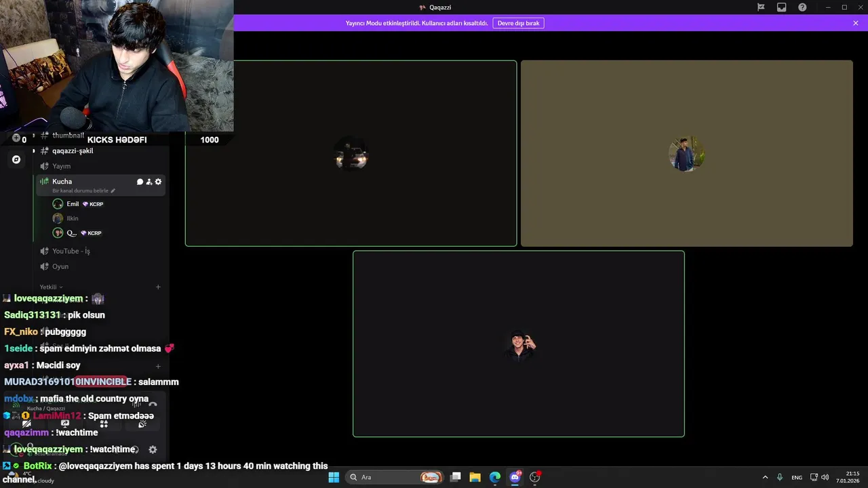Open Kucha channel settings gear
The height and width of the screenshot is (488, 868).
tap(159, 182)
